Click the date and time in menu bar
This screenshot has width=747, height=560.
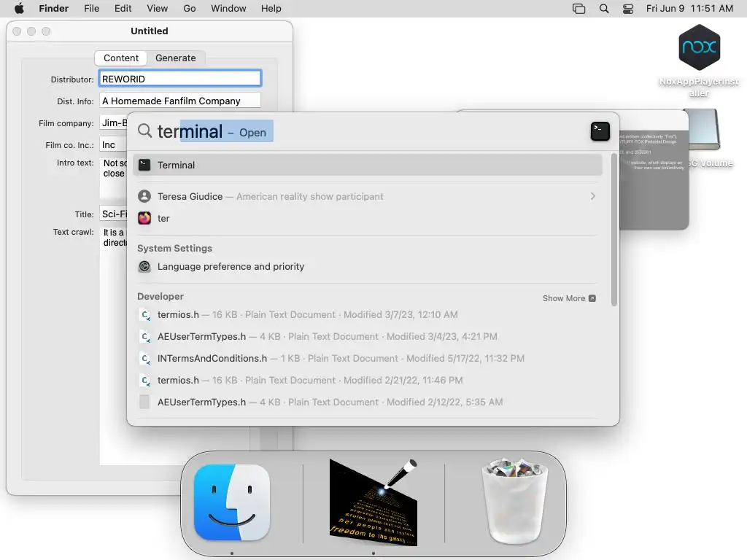pos(689,9)
